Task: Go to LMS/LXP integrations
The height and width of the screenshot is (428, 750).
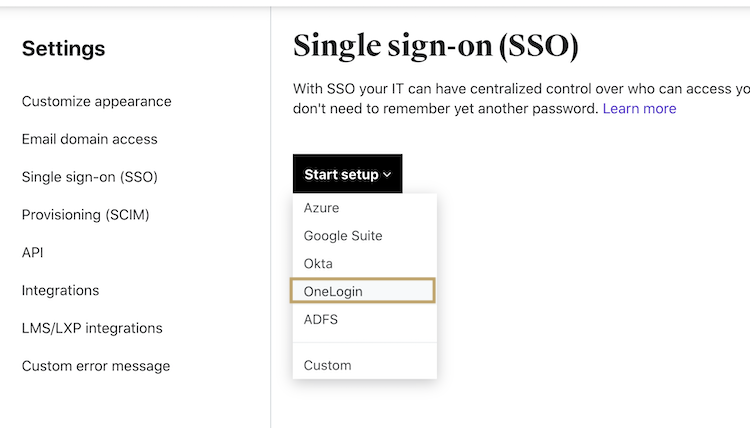Action: (x=92, y=328)
